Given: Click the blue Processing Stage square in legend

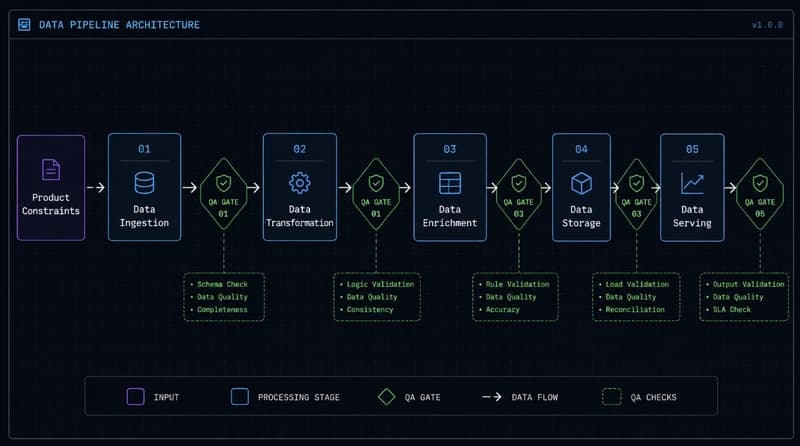Looking at the screenshot, I should click(x=240, y=397).
